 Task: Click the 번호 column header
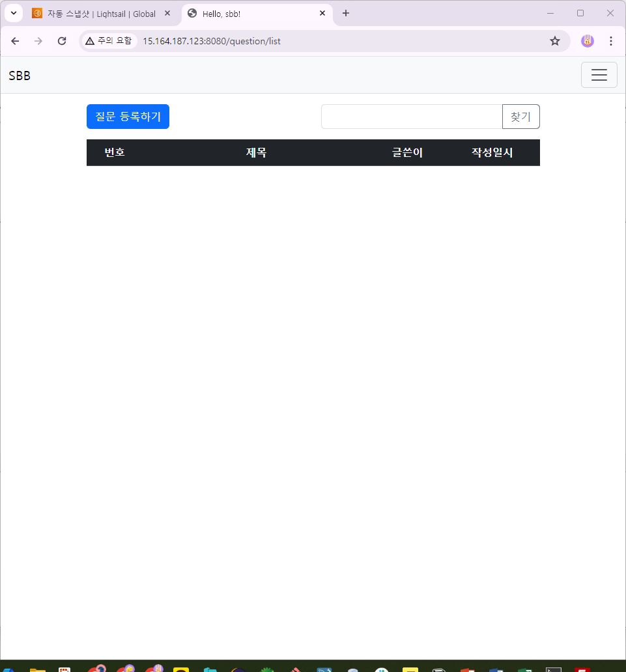pos(115,152)
